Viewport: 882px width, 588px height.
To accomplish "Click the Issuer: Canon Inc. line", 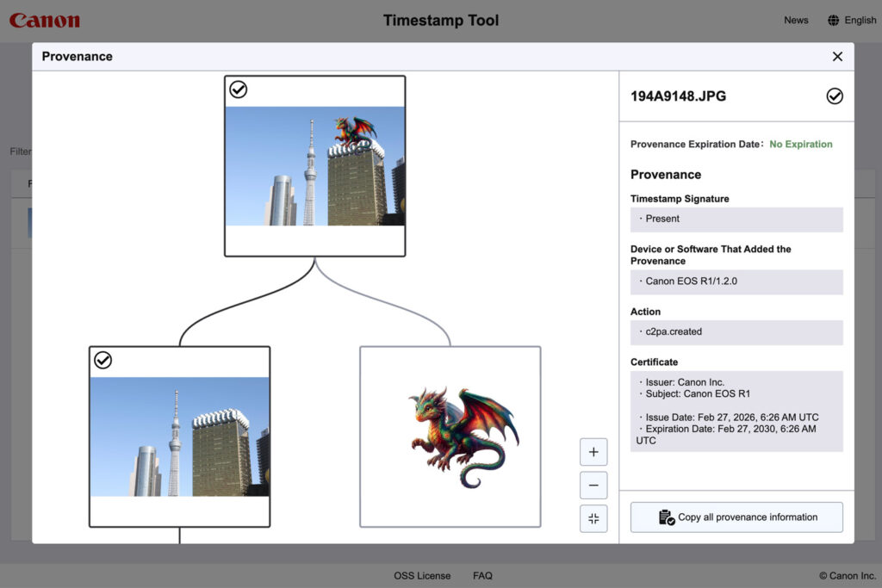I will 682,382.
